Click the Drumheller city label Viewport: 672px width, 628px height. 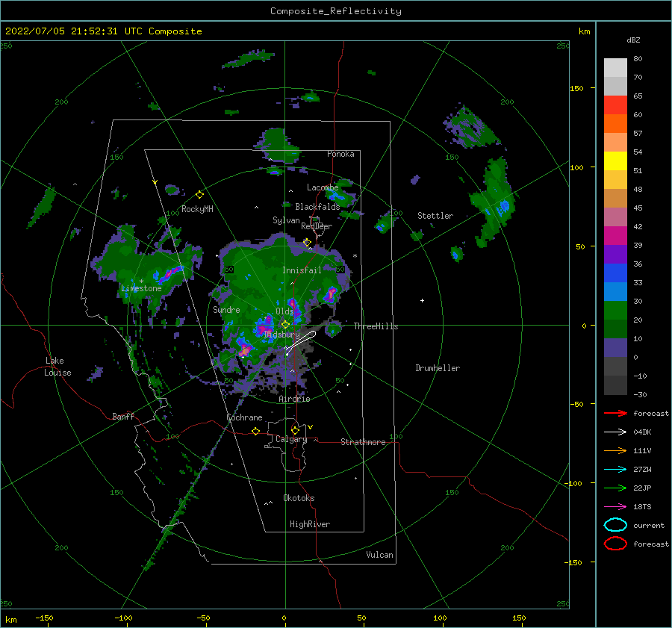[438, 368]
